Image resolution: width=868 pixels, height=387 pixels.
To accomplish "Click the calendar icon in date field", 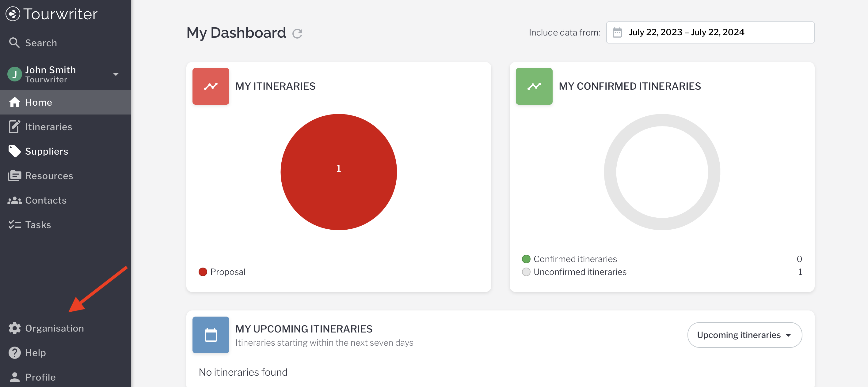I will click(x=617, y=32).
